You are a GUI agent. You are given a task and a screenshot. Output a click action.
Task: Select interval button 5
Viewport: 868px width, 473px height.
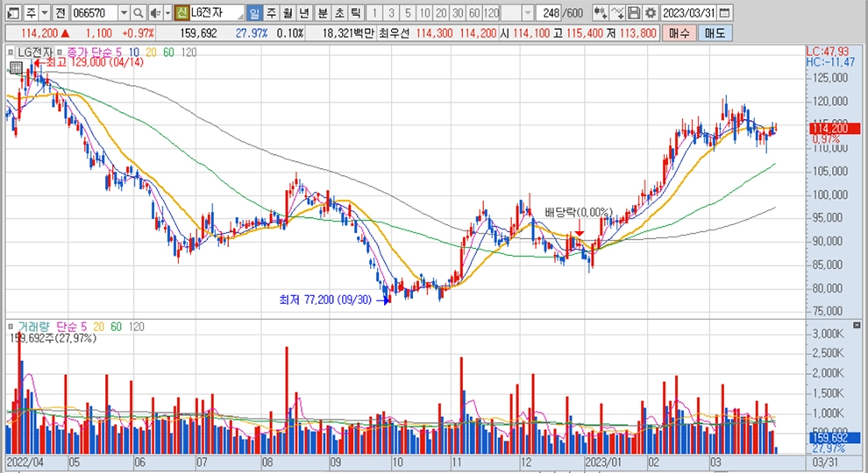(x=408, y=12)
